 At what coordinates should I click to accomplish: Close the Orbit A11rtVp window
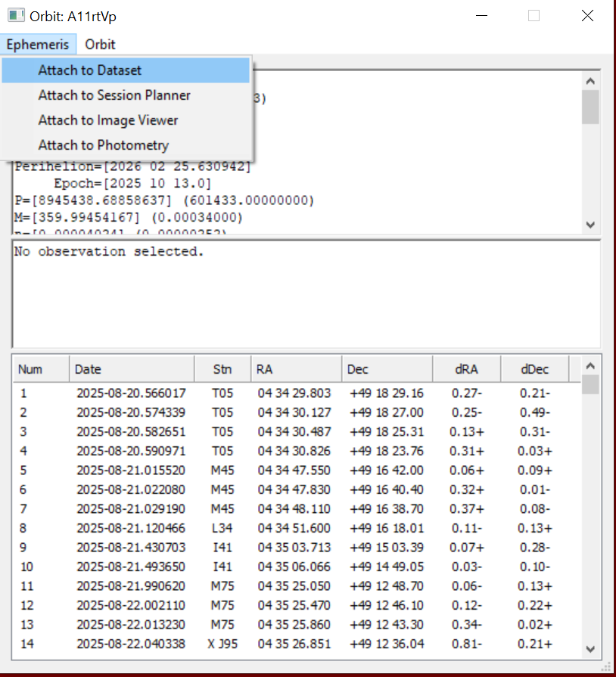click(x=586, y=16)
